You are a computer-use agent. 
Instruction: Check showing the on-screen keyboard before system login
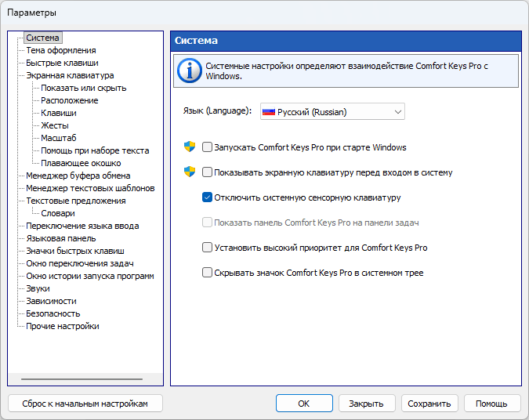coord(207,172)
